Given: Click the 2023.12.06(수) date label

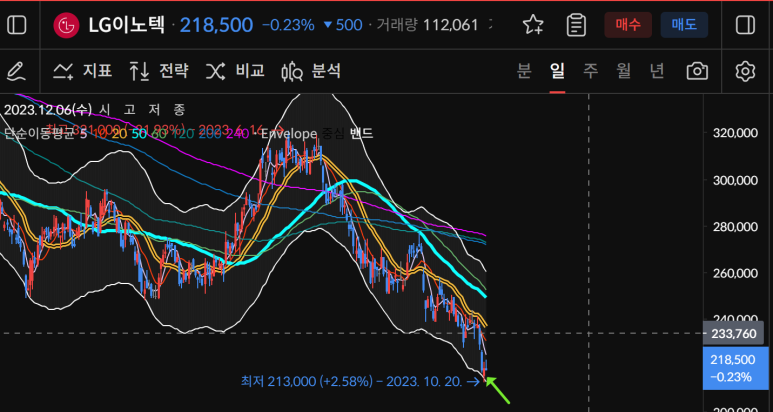Looking at the screenshot, I should point(48,109).
